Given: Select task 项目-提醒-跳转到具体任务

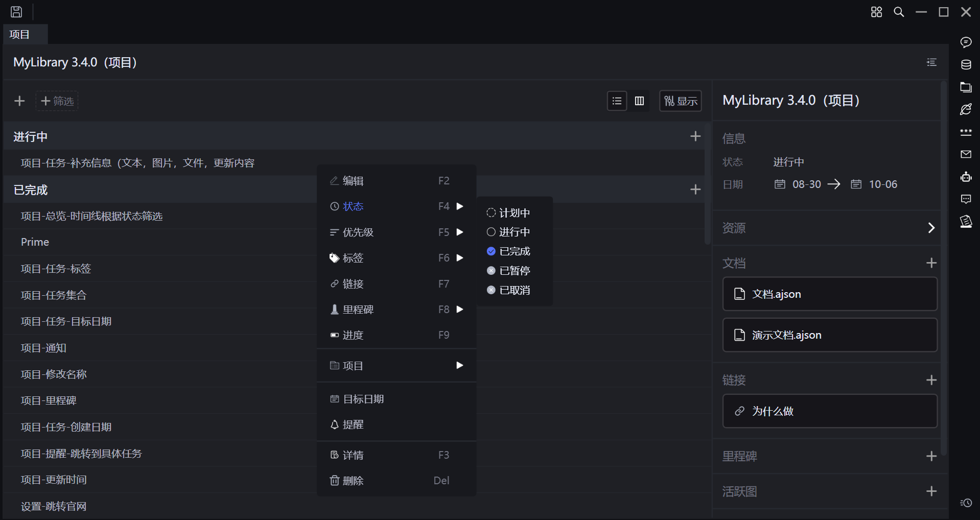Looking at the screenshot, I should pos(81,454).
